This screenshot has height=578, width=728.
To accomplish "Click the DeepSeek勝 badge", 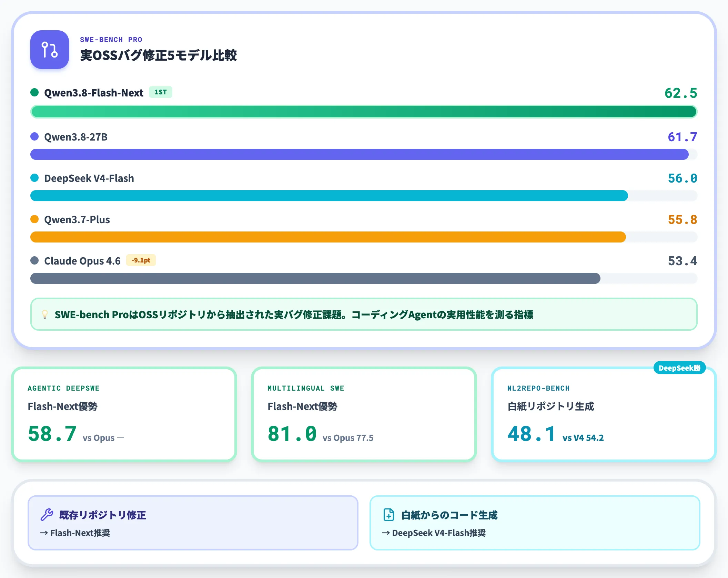I will (679, 368).
